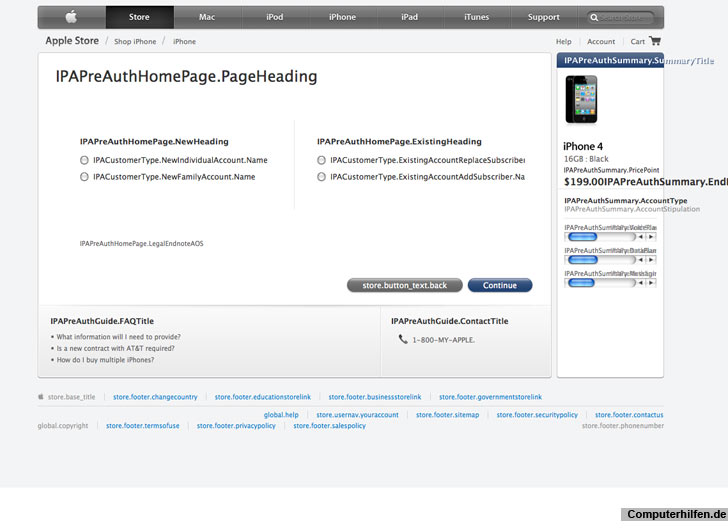The width and height of the screenshot is (728, 530).
Task: Click the store.footer.sitemap link
Action: 448,415
